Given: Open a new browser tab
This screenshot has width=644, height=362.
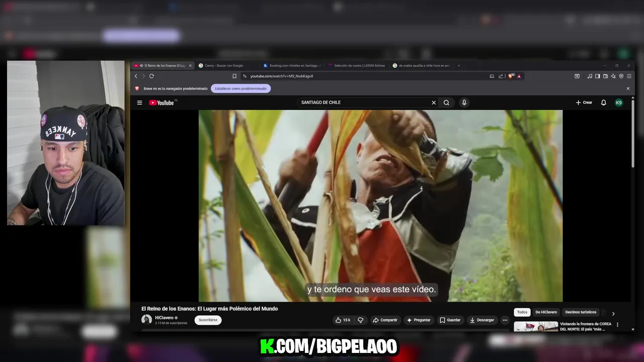Looking at the screenshot, I should coord(459,65).
